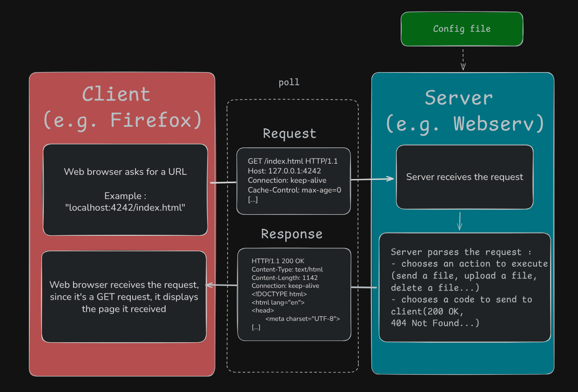Click the 'Response' heading text
This screenshot has width=578, height=392.
[292, 234]
